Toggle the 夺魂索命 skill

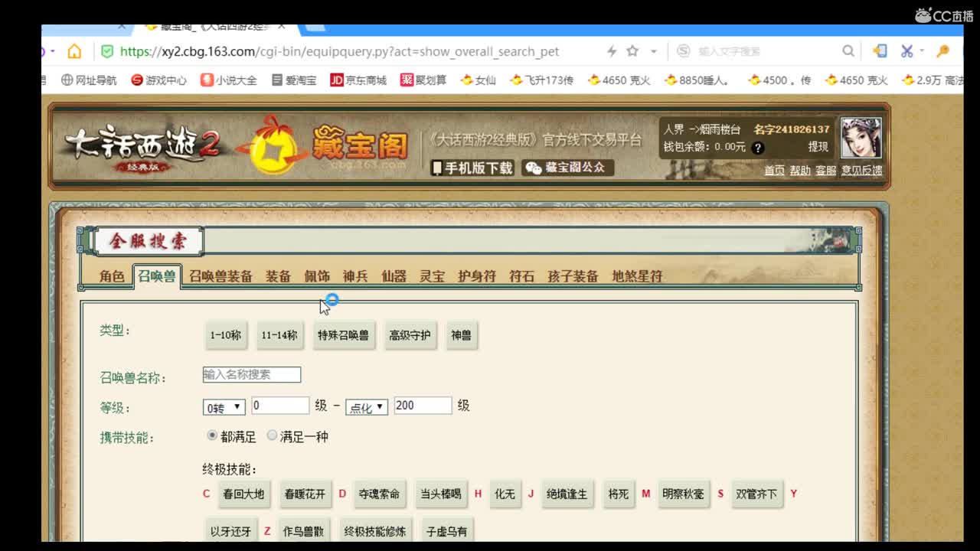[x=379, y=494]
